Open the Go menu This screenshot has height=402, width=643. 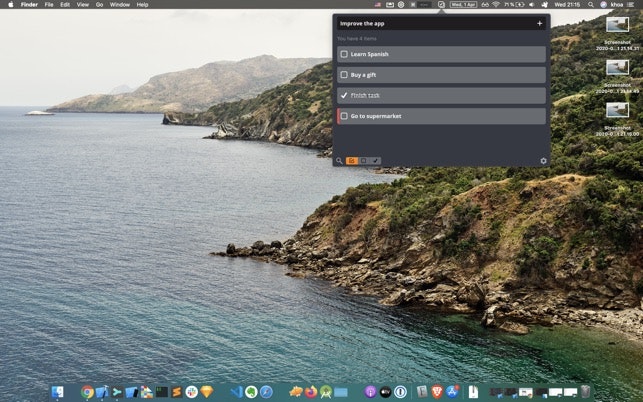pyautogui.click(x=99, y=5)
